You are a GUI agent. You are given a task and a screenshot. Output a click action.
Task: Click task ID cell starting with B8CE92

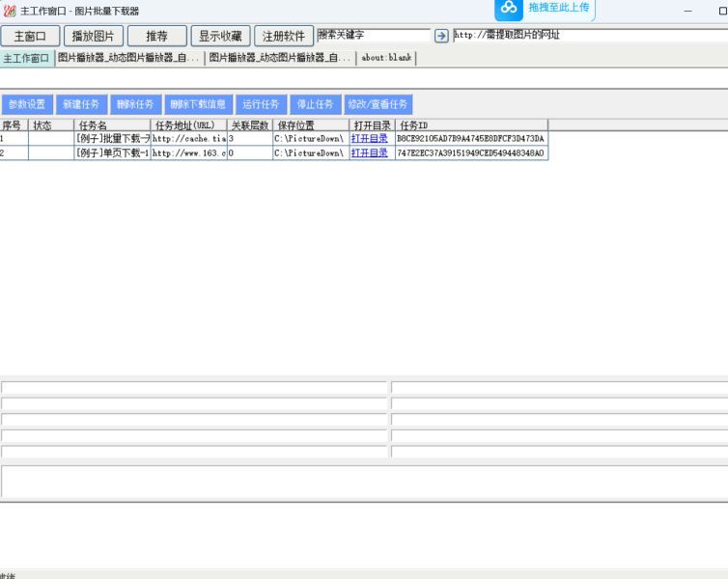(x=472, y=138)
